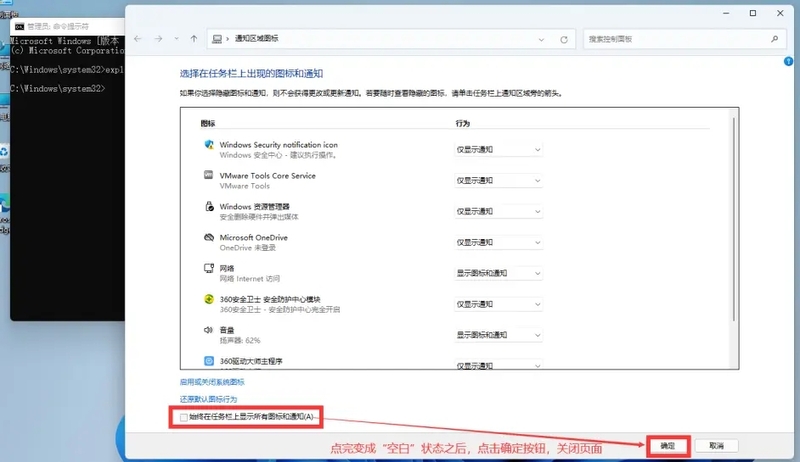Select the 360安全卫士 安全防护中心模块 text

point(270,299)
